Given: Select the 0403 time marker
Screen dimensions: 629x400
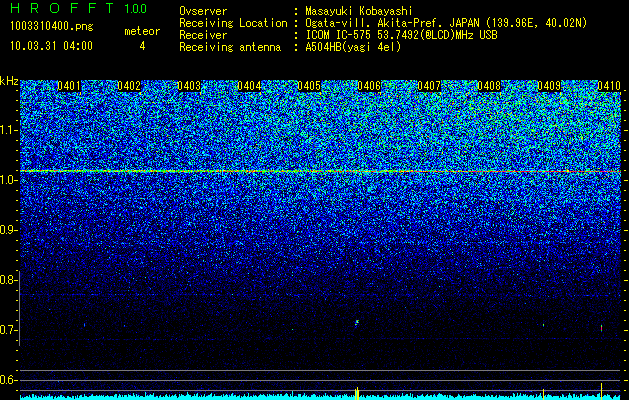Looking at the screenshot, I should pyautogui.click(x=189, y=86).
